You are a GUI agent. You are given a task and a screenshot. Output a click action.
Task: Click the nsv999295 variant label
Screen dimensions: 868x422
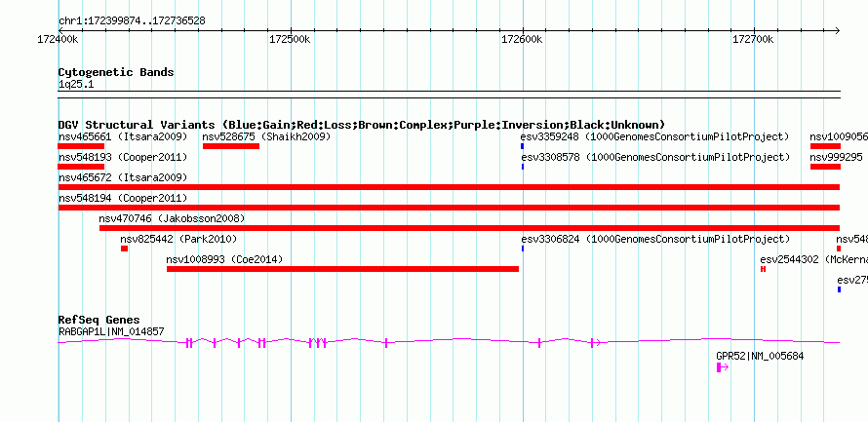pyautogui.click(x=836, y=157)
